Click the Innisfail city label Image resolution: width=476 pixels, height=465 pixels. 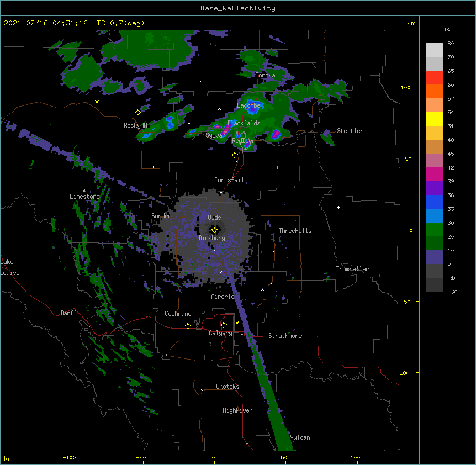point(229,180)
